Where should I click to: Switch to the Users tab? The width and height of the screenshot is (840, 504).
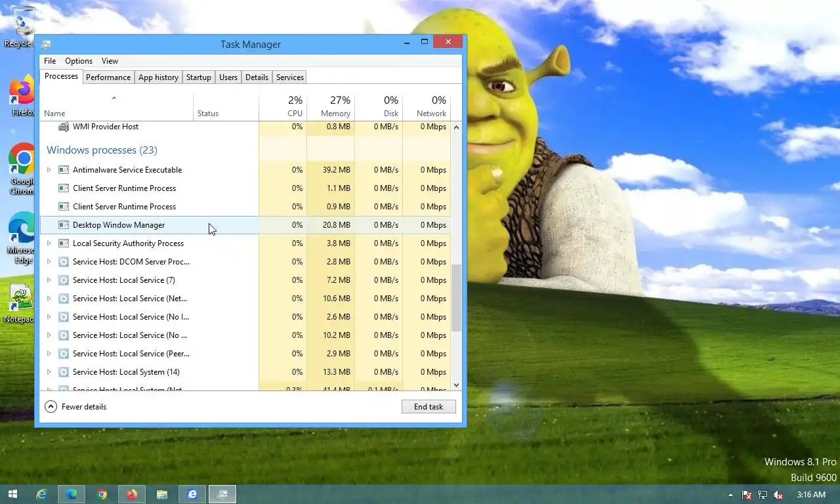(228, 77)
